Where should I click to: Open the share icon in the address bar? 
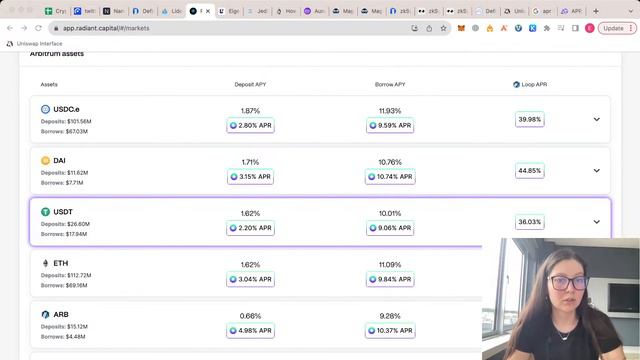[x=429, y=28]
